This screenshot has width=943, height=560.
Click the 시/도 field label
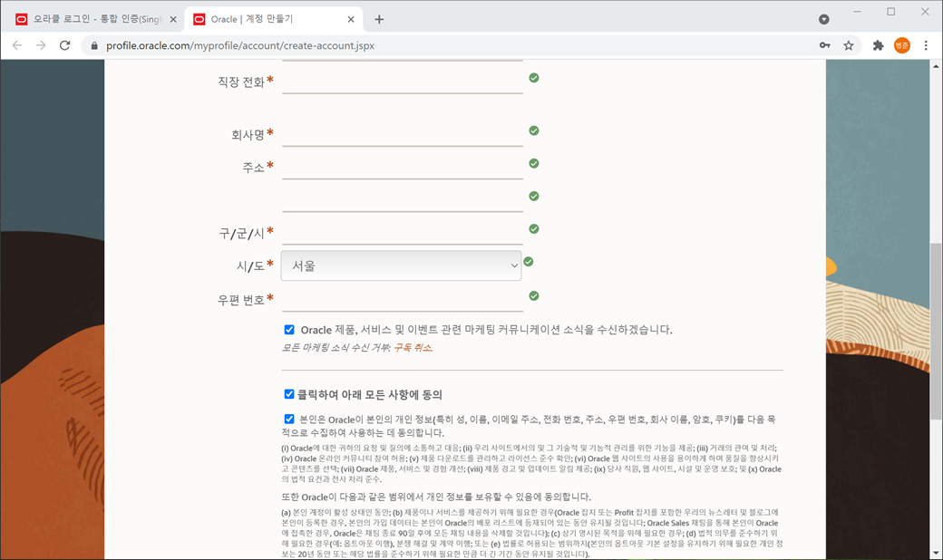coord(251,266)
